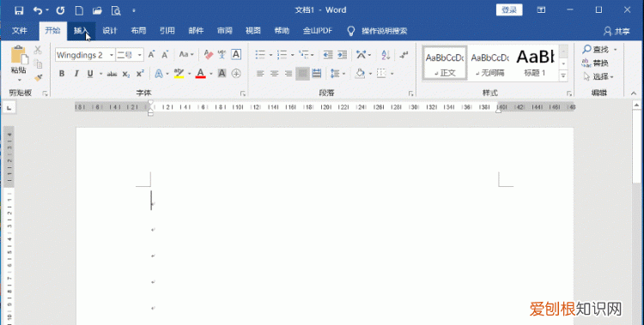Cut selection with the scissors icon

pyautogui.click(x=38, y=50)
